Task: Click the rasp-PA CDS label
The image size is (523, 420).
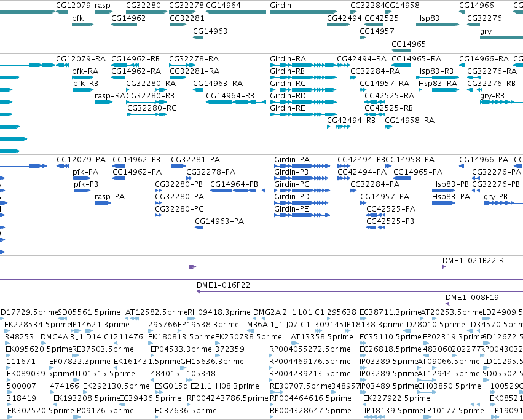Action: coord(110,196)
